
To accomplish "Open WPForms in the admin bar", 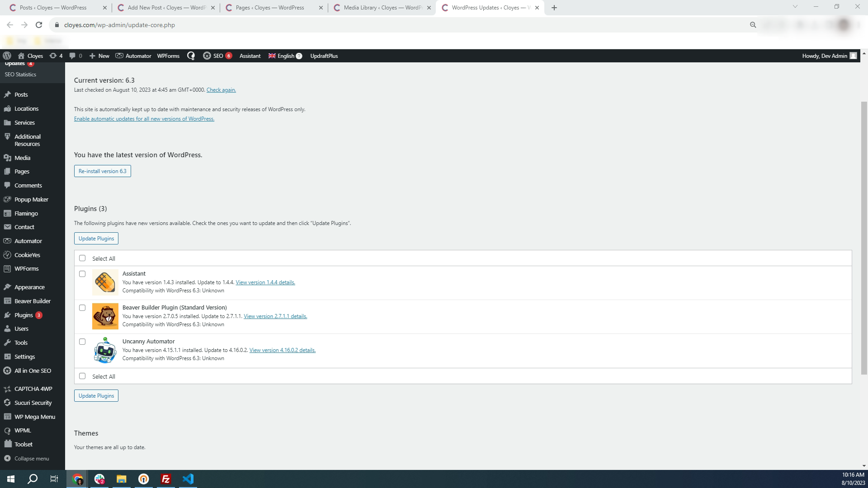I will tap(168, 56).
